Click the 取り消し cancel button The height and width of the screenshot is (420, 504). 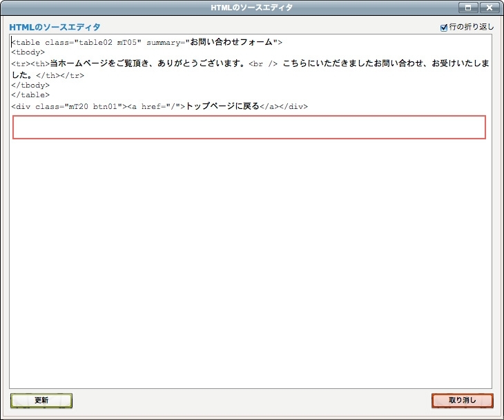click(x=462, y=401)
